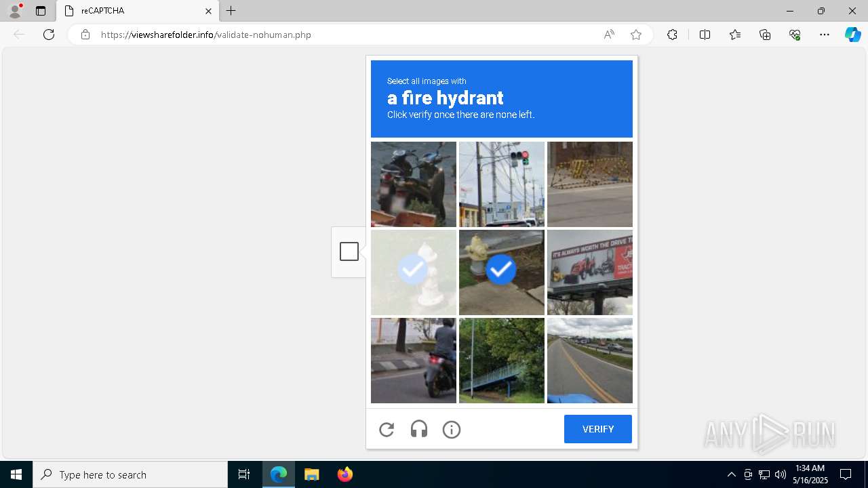Open the captcha help info icon

[x=452, y=429]
